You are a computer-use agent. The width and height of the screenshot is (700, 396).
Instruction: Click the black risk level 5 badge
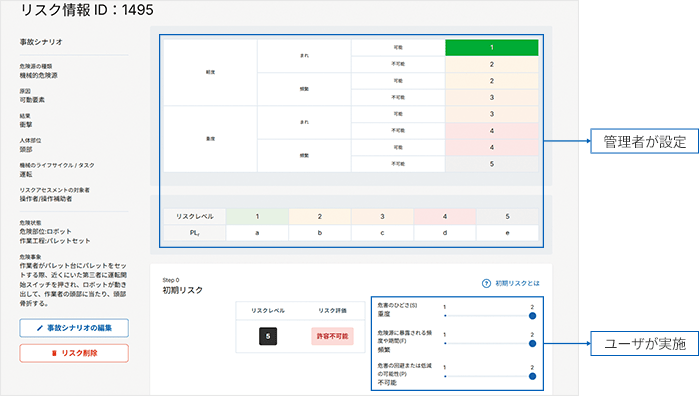[x=268, y=336]
